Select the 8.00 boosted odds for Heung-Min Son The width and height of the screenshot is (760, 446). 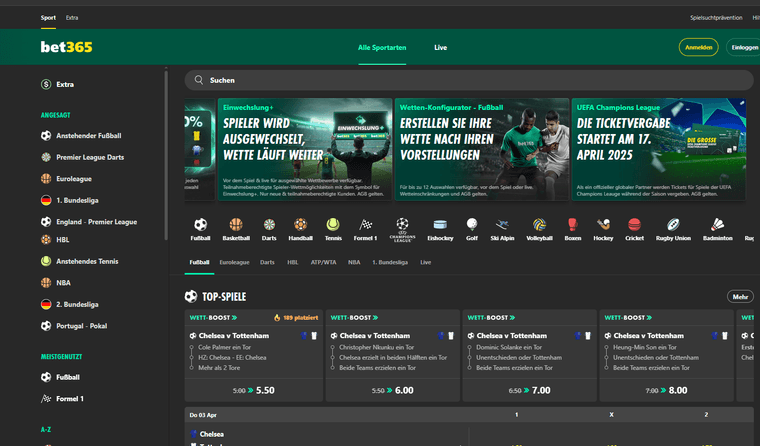tap(666, 390)
